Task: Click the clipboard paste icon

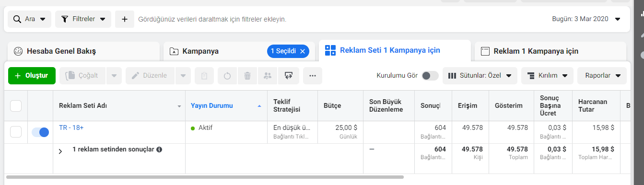Action: coord(204,76)
